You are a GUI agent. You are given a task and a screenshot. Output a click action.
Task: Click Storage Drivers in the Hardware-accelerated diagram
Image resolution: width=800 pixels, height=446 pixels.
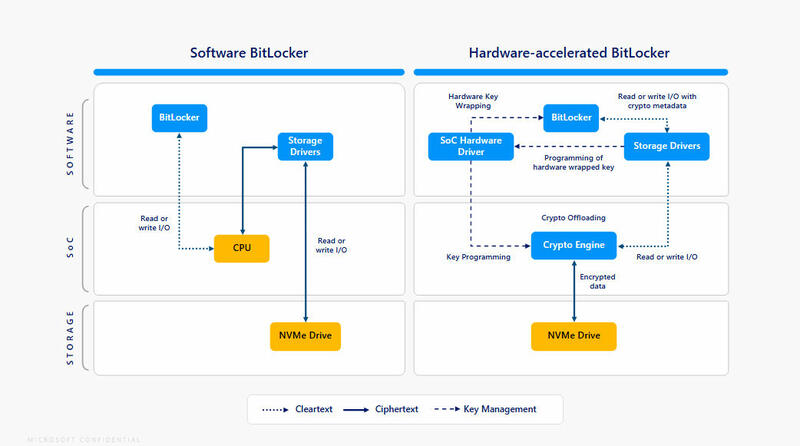pyautogui.click(x=667, y=147)
